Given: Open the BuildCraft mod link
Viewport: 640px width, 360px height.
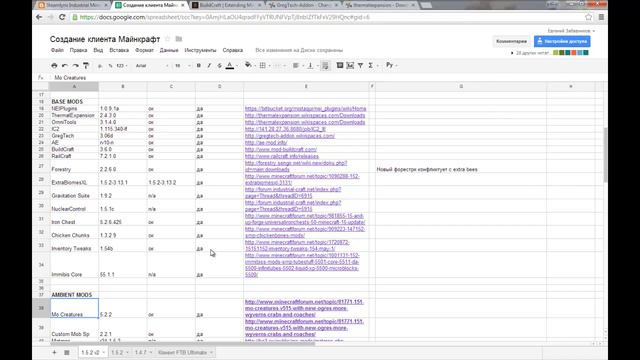Looking at the screenshot, I should (281, 149).
